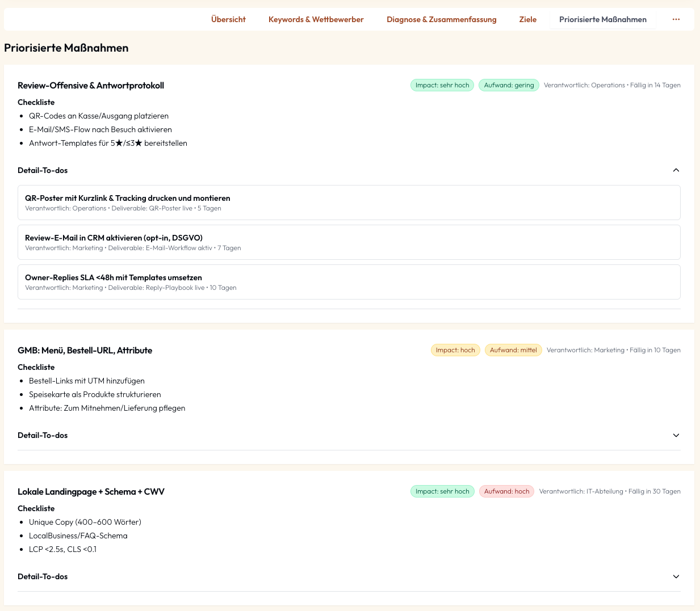Click the red Aufwand: hoch badge
This screenshot has width=700, height=611.
click(x=506, y=491)
